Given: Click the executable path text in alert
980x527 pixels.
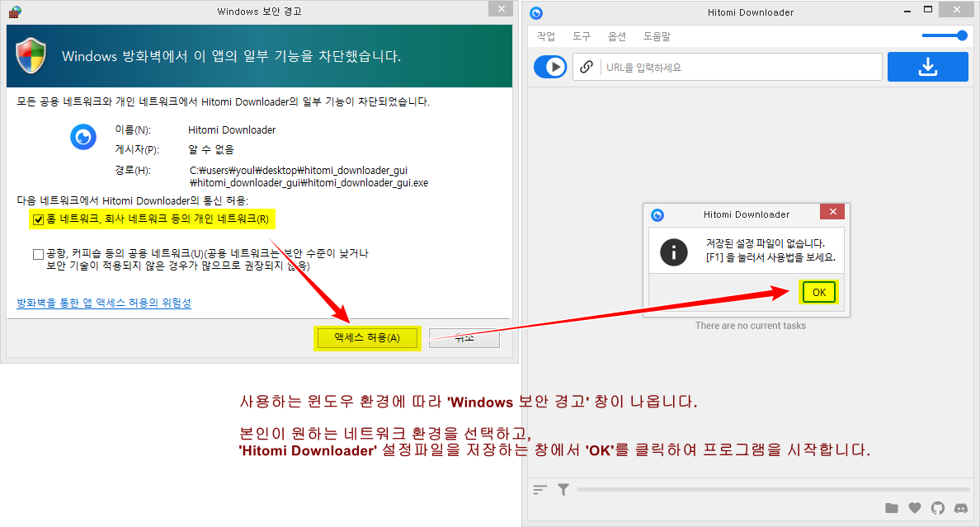Looking at the screenshot, I should pos(309,176).
